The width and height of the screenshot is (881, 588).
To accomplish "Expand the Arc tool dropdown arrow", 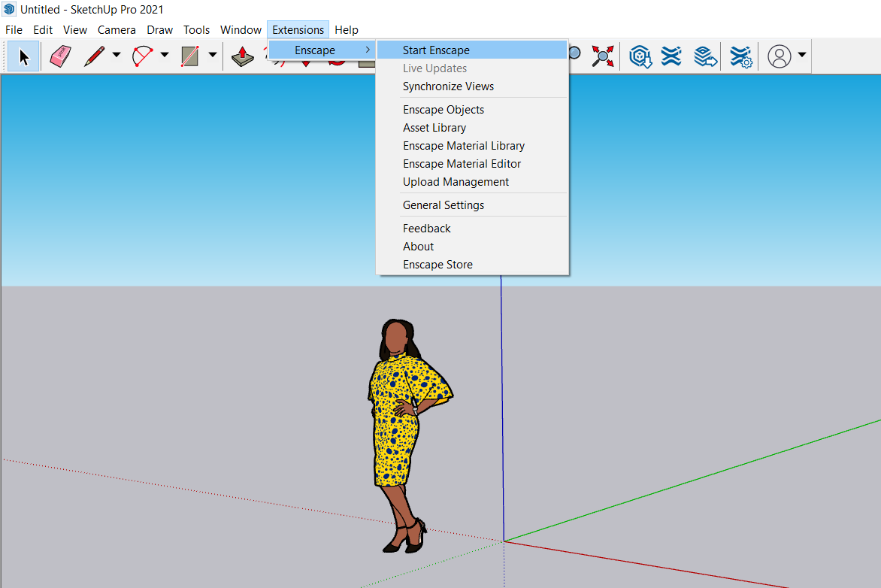I will coord(164,55).
